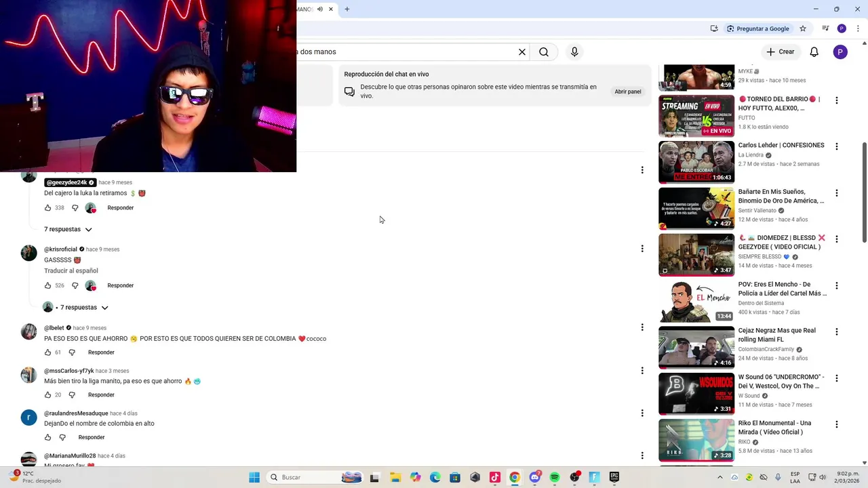Show hidden system tray icons chevron
The width and height of the screenshot is (868, 488).
pyautogui.click(x=720, y=477)
